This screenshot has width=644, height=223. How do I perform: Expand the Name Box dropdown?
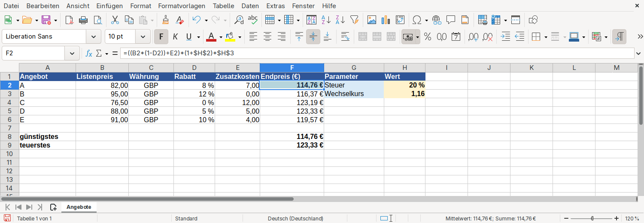pos(72,53)
